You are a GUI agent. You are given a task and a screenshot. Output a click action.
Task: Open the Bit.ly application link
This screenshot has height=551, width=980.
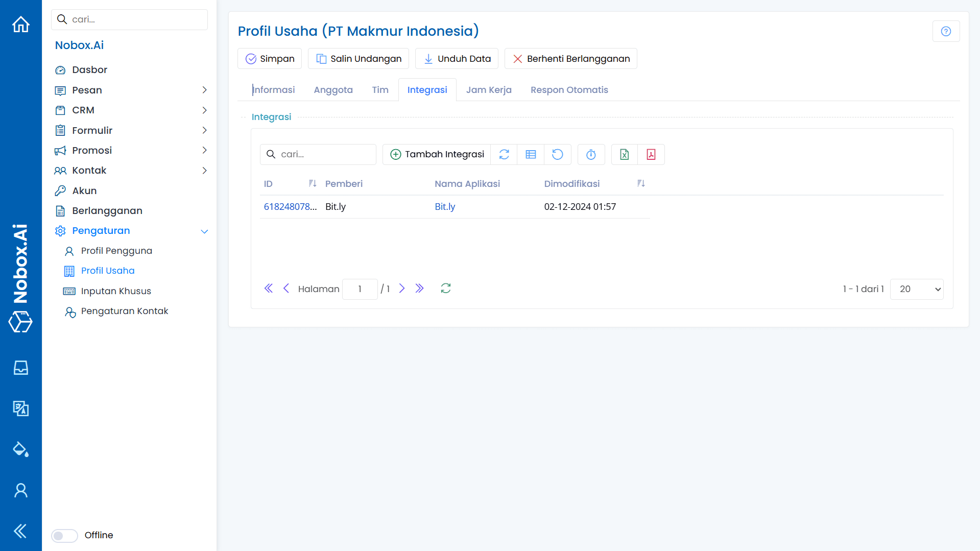pos(444,206)
